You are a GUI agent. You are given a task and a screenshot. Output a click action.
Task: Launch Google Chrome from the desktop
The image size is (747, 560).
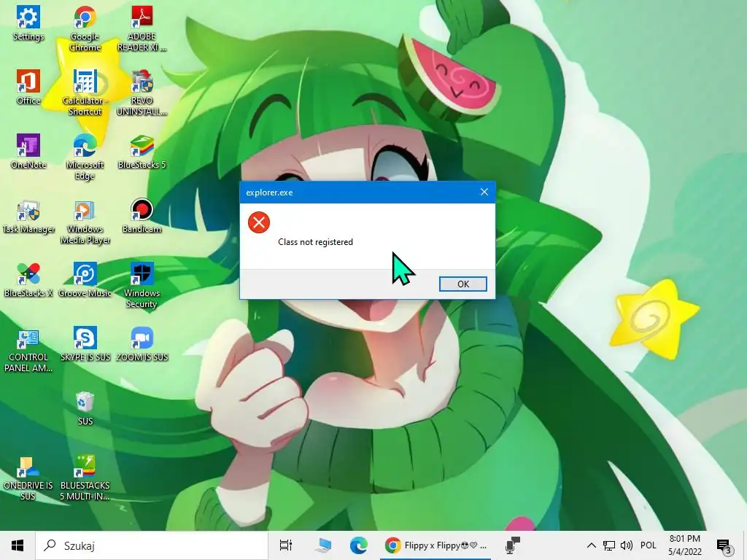85,28
